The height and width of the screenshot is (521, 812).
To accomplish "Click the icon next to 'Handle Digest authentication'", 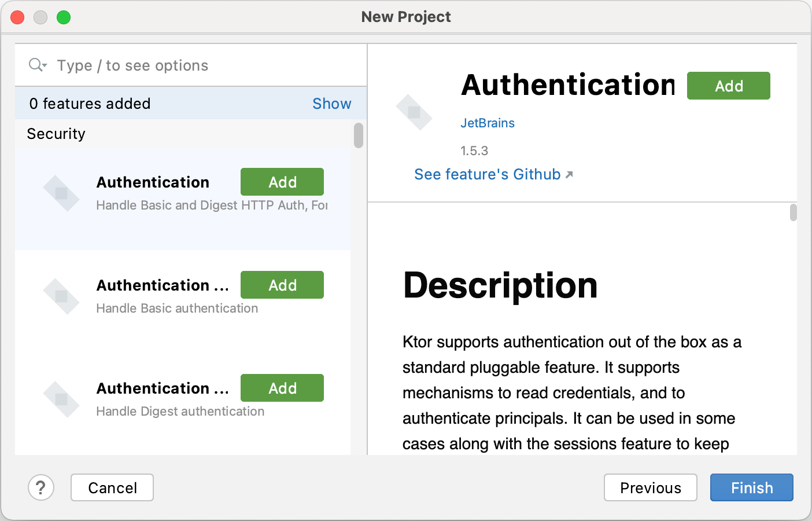I will click(x=62, y=399).
